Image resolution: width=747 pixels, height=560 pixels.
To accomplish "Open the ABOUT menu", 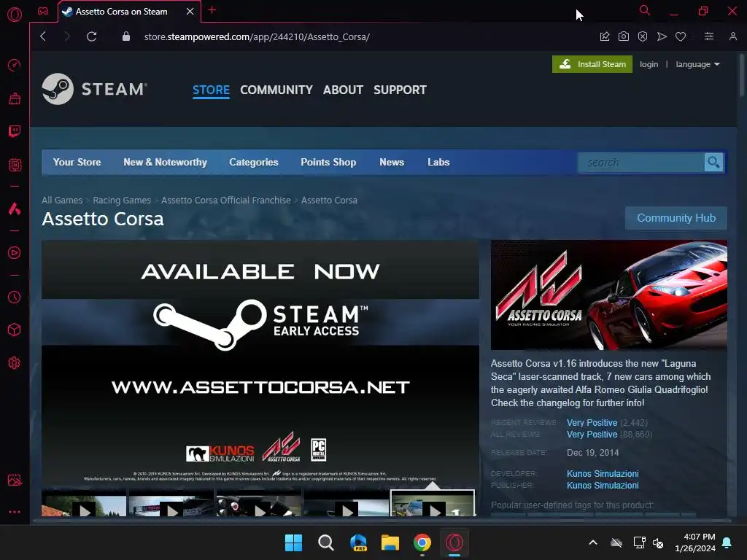I will (343, 90).
